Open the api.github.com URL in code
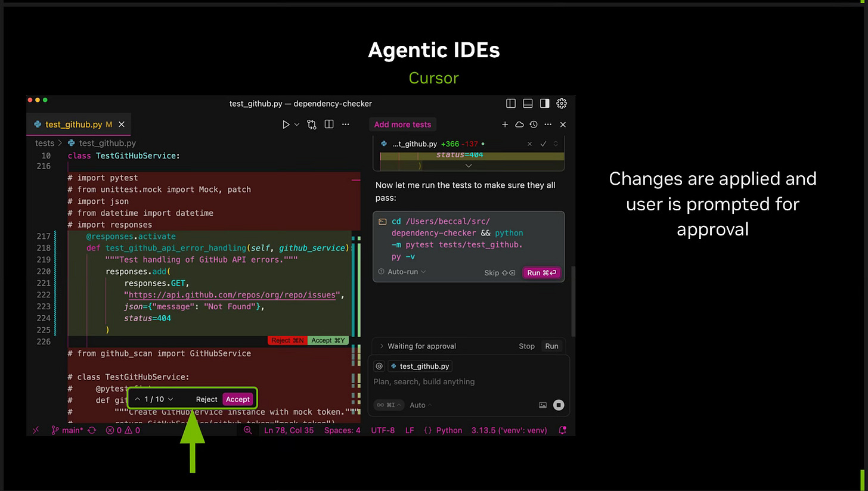 click(232, 295)
